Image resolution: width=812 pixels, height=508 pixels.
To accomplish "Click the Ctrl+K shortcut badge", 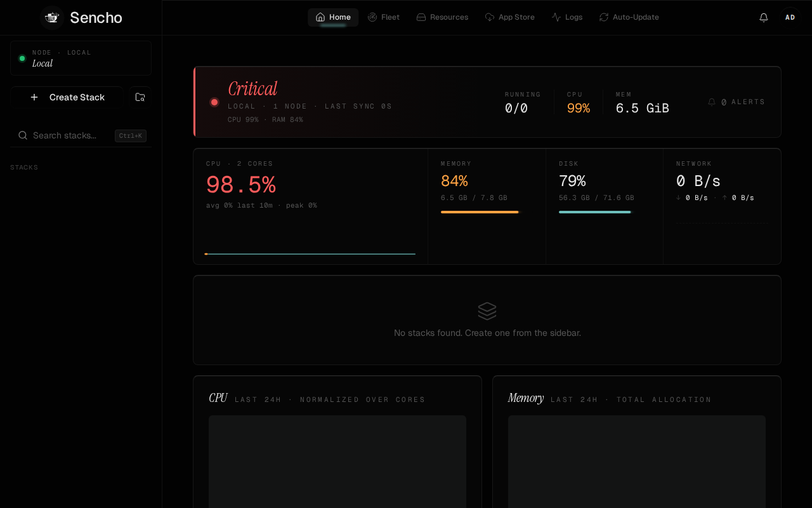I will coord(131,136).
